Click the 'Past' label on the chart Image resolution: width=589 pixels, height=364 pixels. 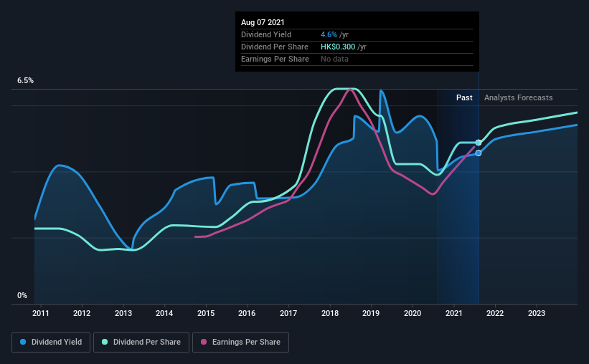tap(464, 97)
